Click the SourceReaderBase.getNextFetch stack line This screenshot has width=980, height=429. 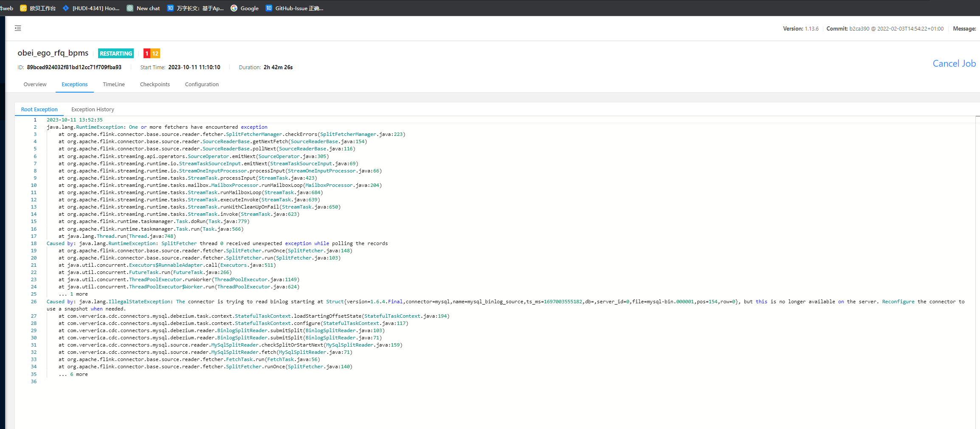(213, 141)
